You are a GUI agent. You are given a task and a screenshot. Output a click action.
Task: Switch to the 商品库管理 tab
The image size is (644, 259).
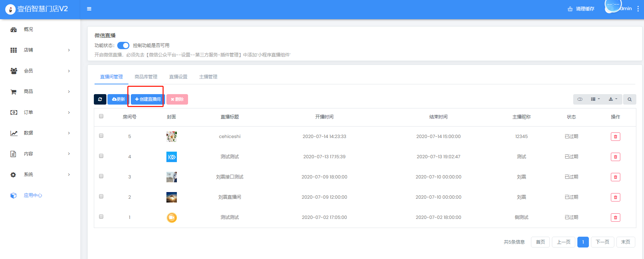[146, 77]
